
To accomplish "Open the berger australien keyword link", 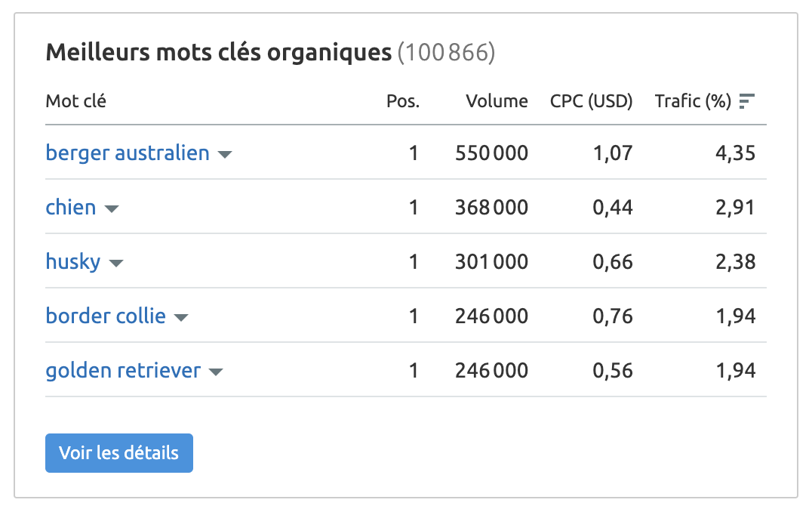I will 127,153.
